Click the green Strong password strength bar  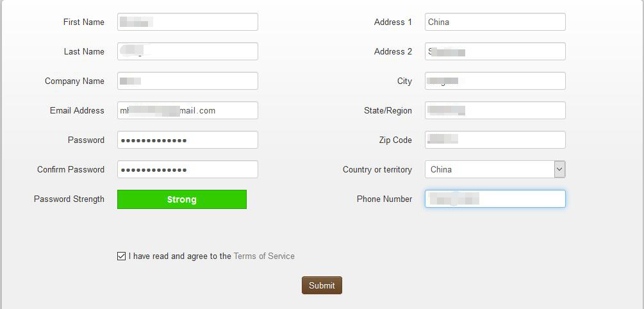[x=181, y=199]
